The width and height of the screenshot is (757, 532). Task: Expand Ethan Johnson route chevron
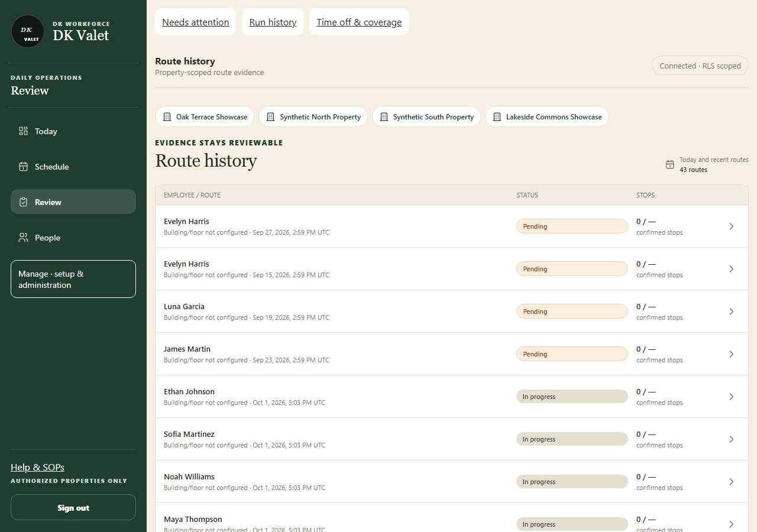click(732, 397)
